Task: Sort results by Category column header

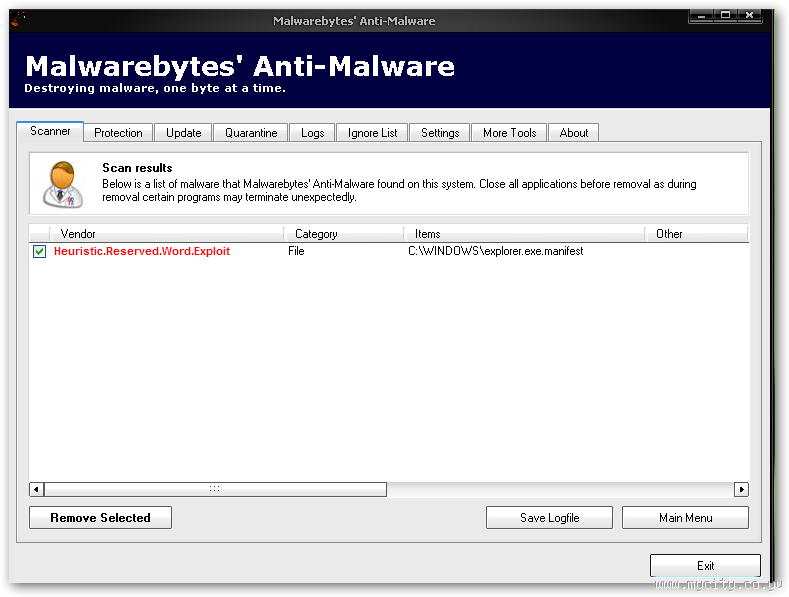Action: pyautogui.click(x=344, y=234)
